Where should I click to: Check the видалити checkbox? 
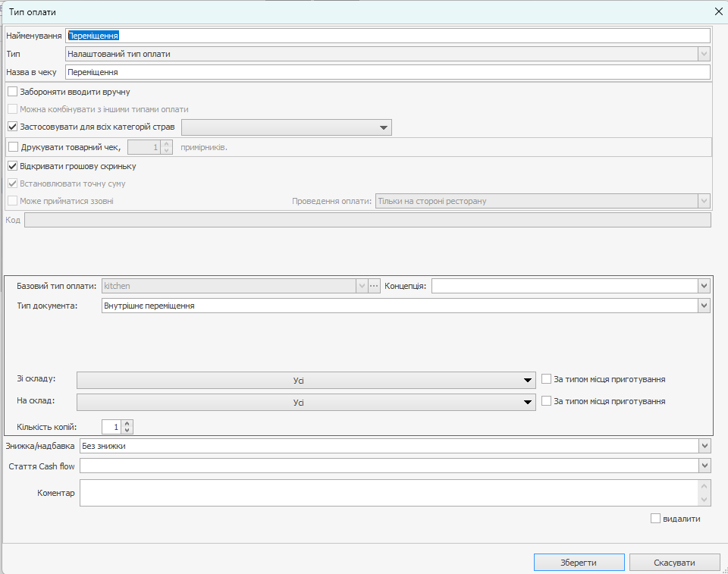click(x=656, y=519)
